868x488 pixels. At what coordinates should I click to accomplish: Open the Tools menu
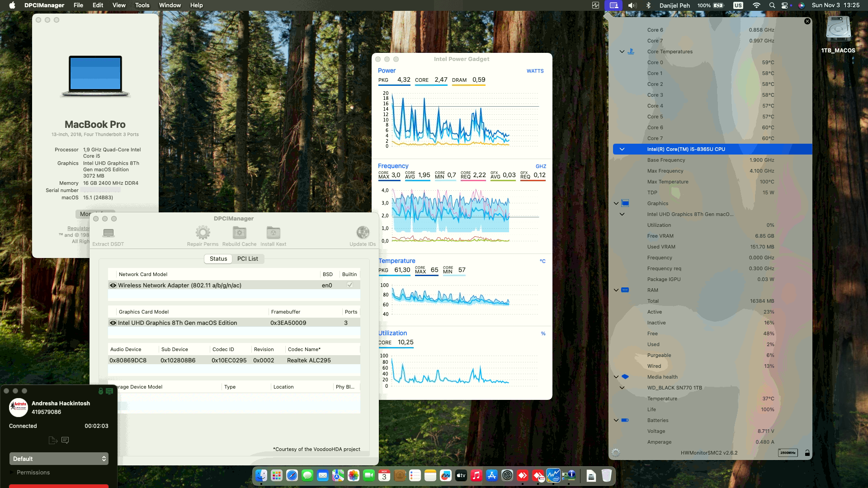click(x=142, y=5)
